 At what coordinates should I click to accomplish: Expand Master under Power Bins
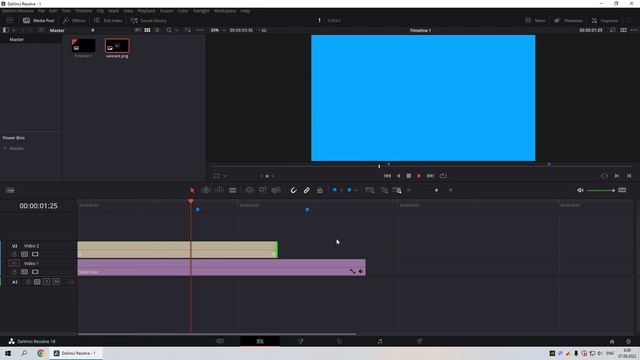[x=5, y=149]
